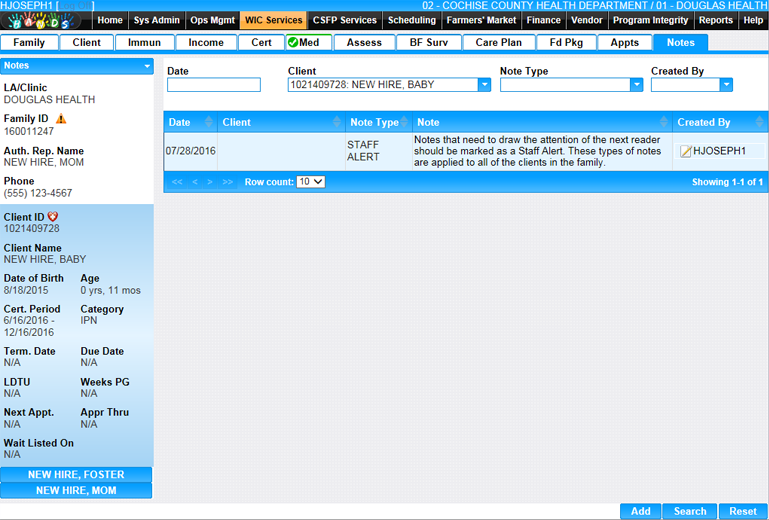Image resolution: width=769 pixels, height=520 pixels.
Task: Sort by the Note column arrows
Action: (x=663, y=122)
